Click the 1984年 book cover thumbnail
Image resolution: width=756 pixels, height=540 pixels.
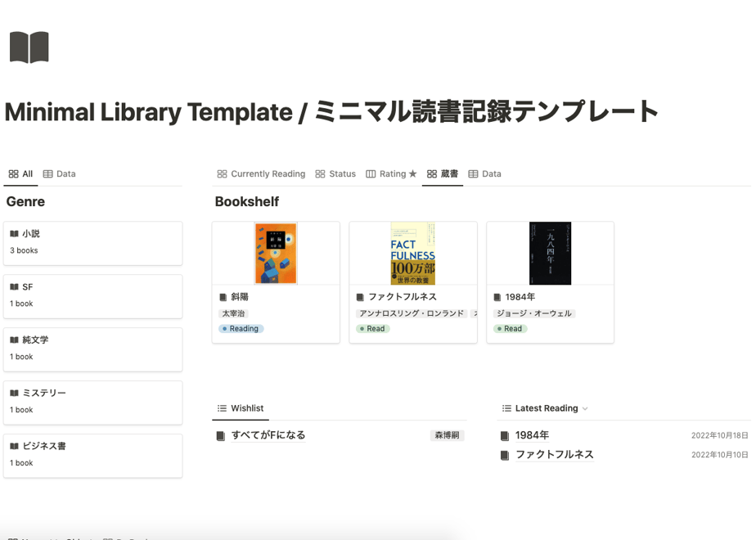(x=550, y=253)
